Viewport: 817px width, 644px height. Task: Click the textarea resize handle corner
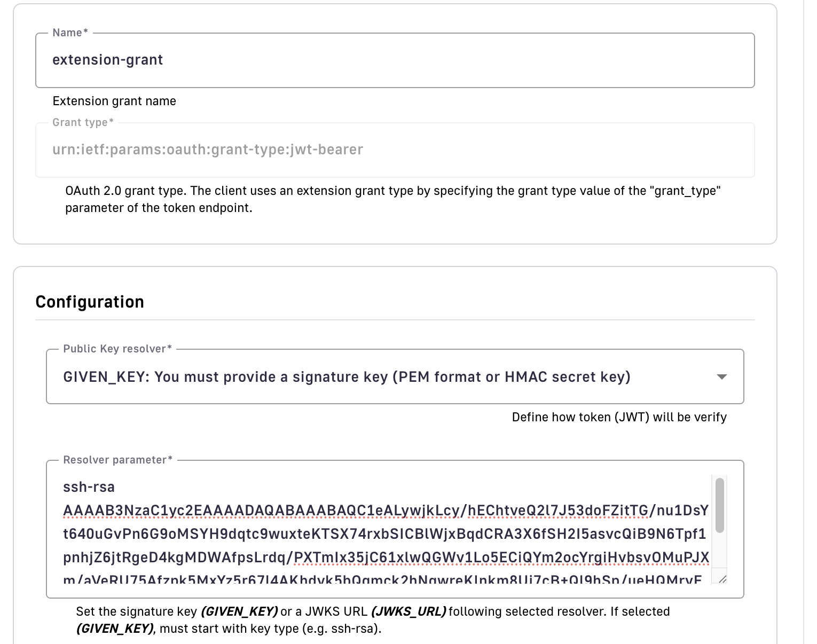(722, 579)
